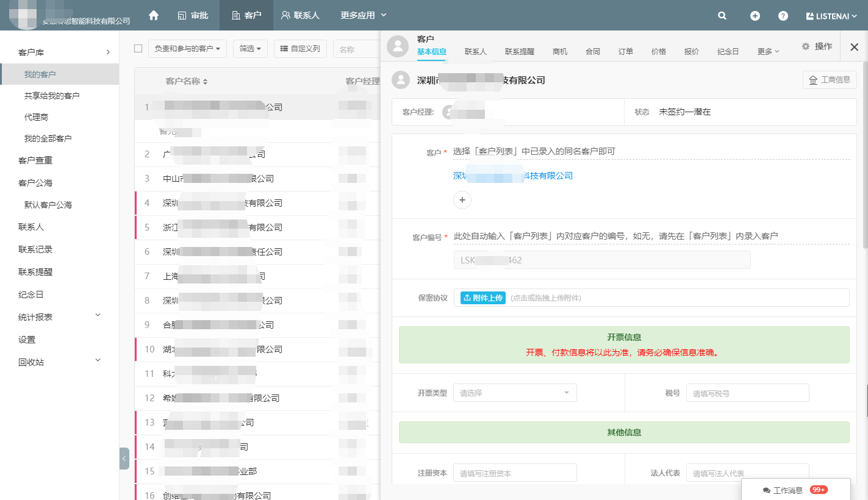Open the help question mark icon
The image size is (868, 500).
click(783, 16)
